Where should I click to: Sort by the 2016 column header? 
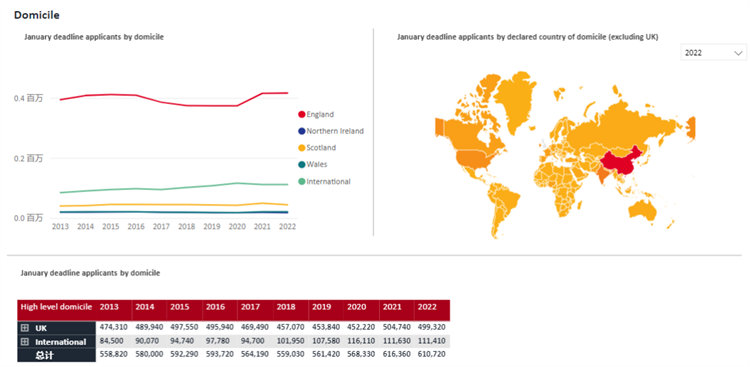[215, 307]
